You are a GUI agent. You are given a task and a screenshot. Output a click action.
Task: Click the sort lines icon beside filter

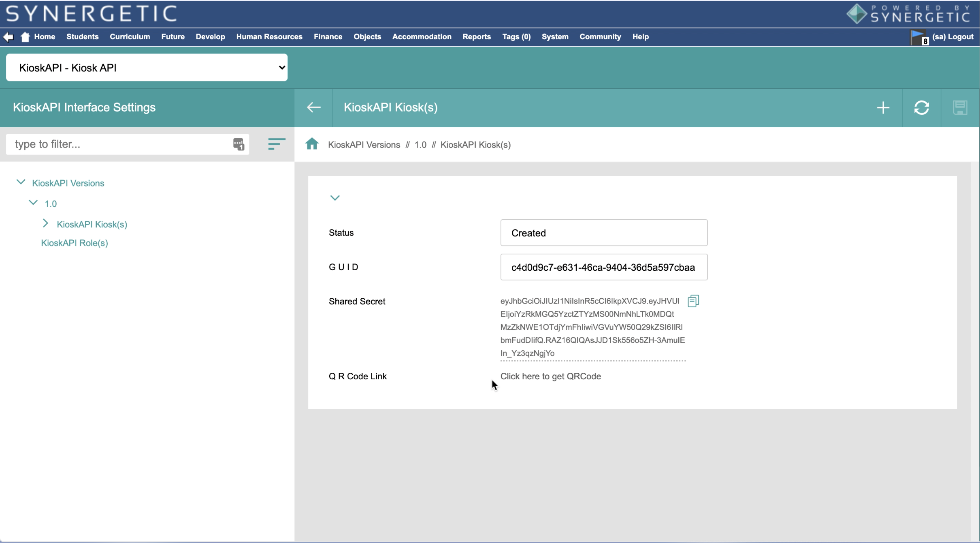click(277, 144)
